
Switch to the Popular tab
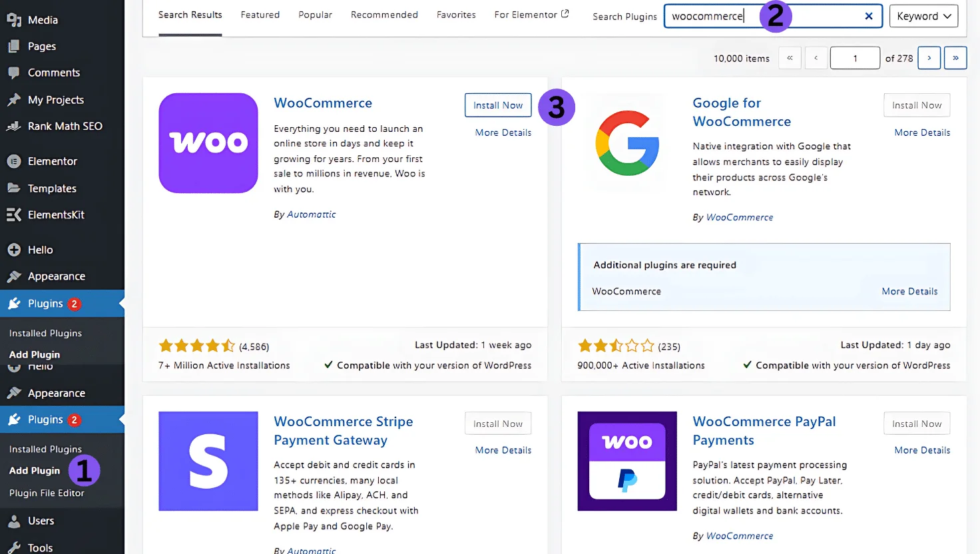(x=316, y=15)
